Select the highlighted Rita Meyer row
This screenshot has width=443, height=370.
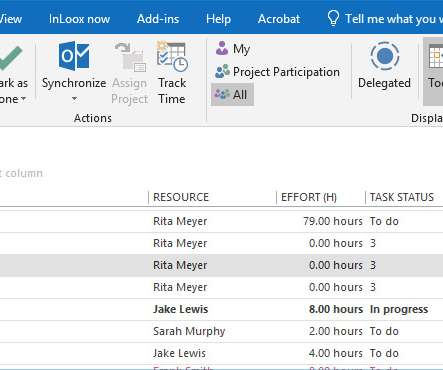click(221, 265)
